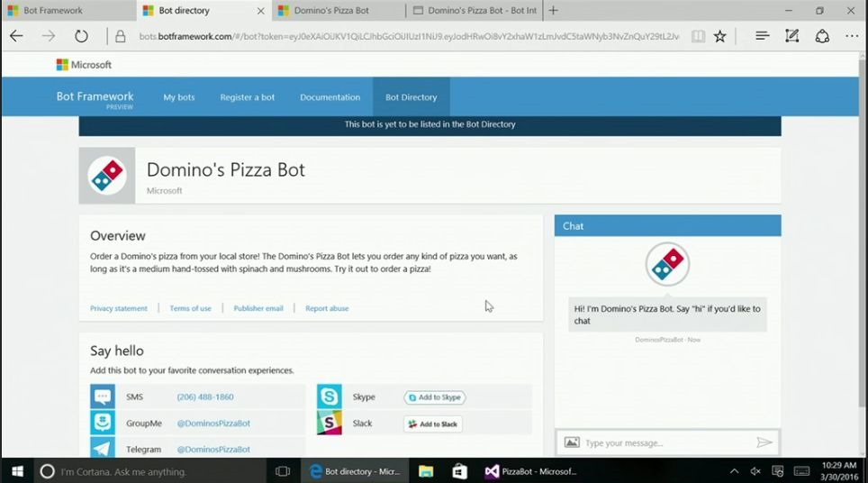Click the browser address bar URL
Viewport: 868px width, 483px height.
409,37
